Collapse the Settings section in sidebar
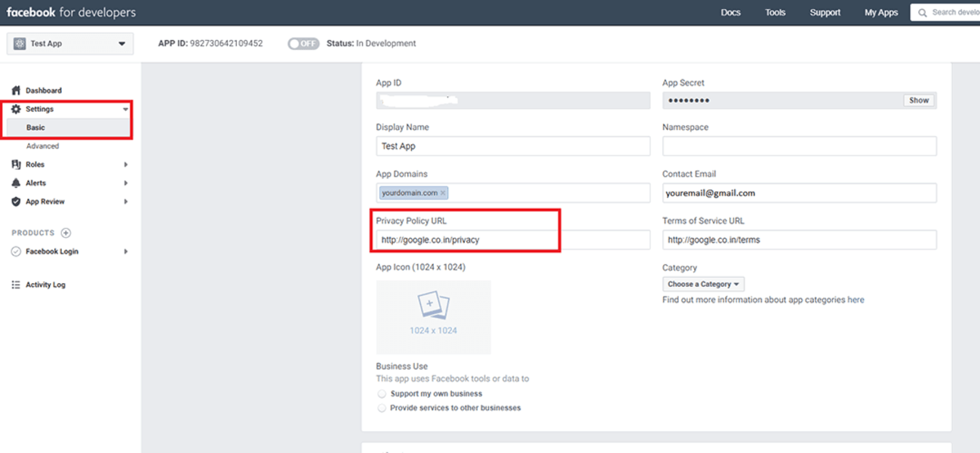The image size is (980, 453). 124,108
